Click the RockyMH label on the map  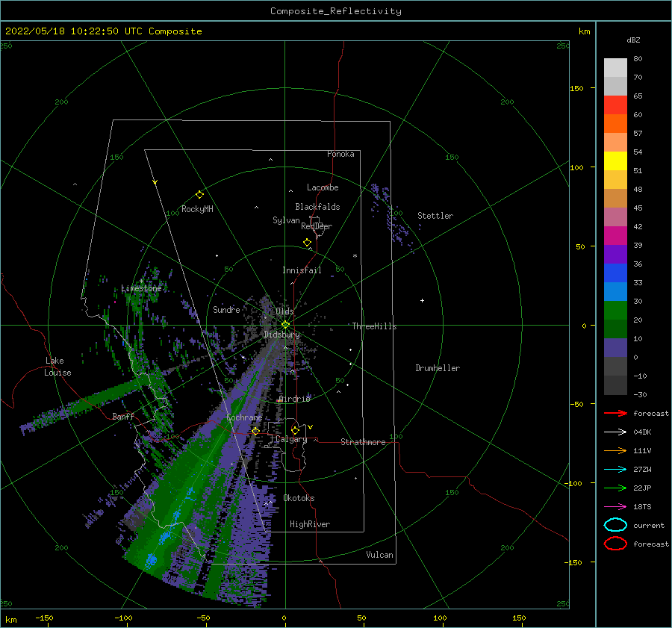pos(197,209)
